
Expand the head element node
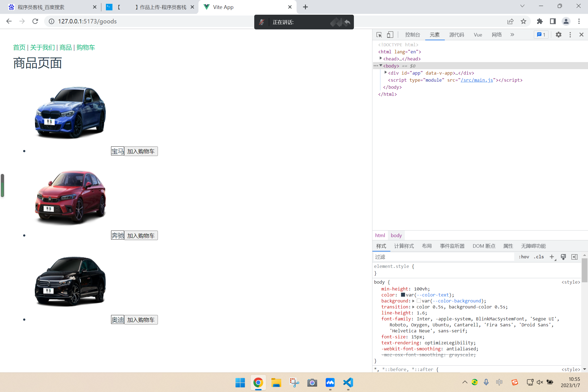tap(381, 59)
